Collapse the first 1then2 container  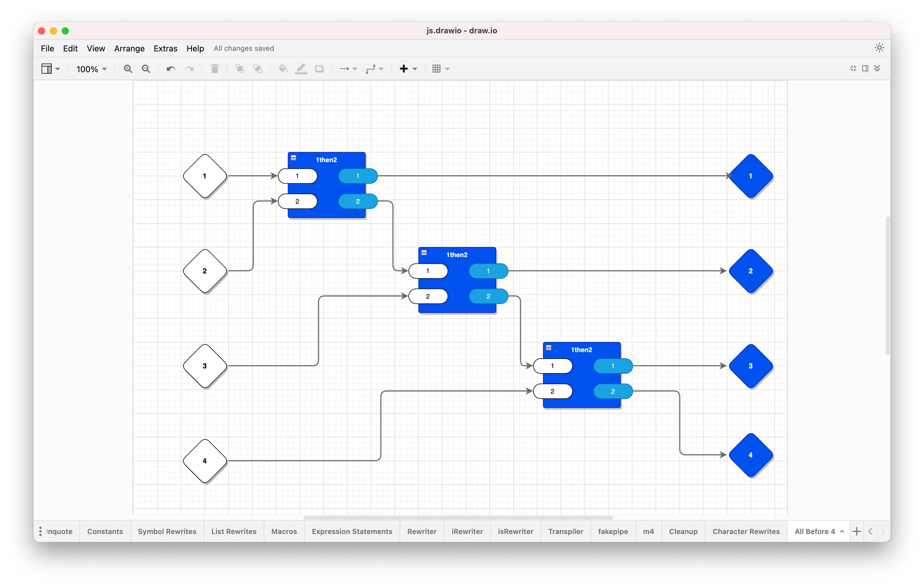(x=294, y=158)
